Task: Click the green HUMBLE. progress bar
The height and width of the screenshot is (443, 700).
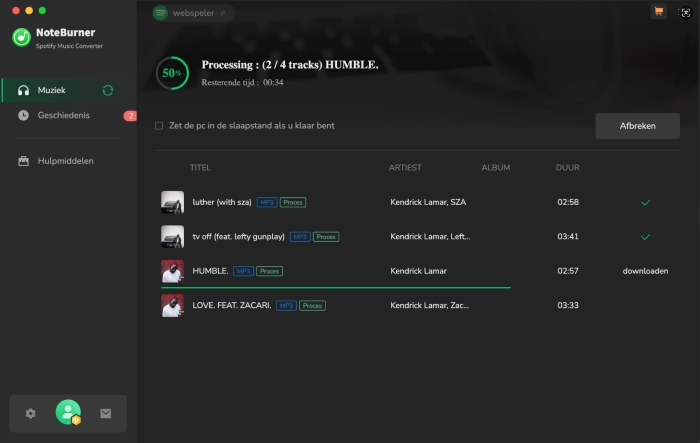Action: 336,288
